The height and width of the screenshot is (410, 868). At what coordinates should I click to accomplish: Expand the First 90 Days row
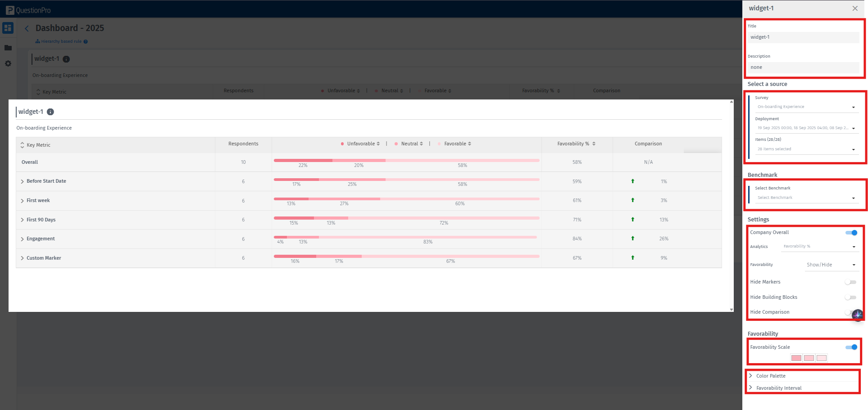[23, 220]
